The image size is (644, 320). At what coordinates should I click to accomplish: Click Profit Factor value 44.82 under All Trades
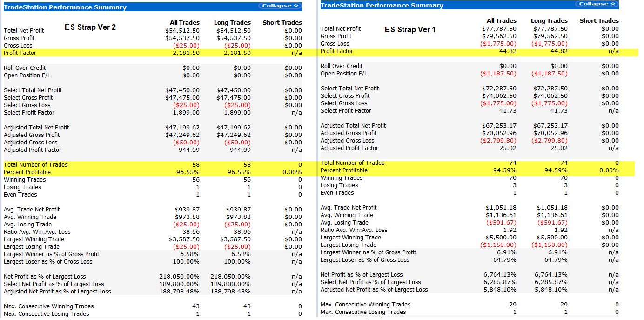(508, 51)
